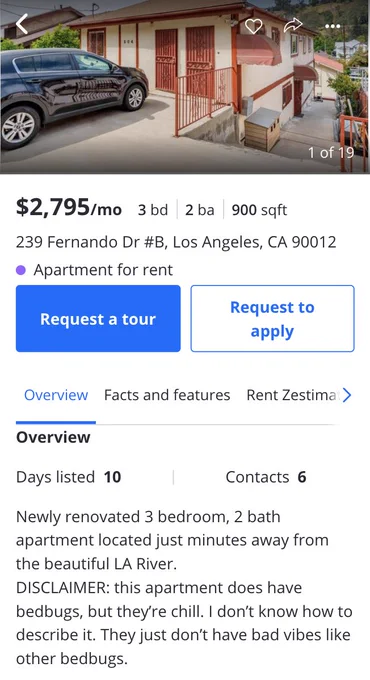
Task: Open photo gallery from 1 of 19 counter
Action: (x=331, y=152)
